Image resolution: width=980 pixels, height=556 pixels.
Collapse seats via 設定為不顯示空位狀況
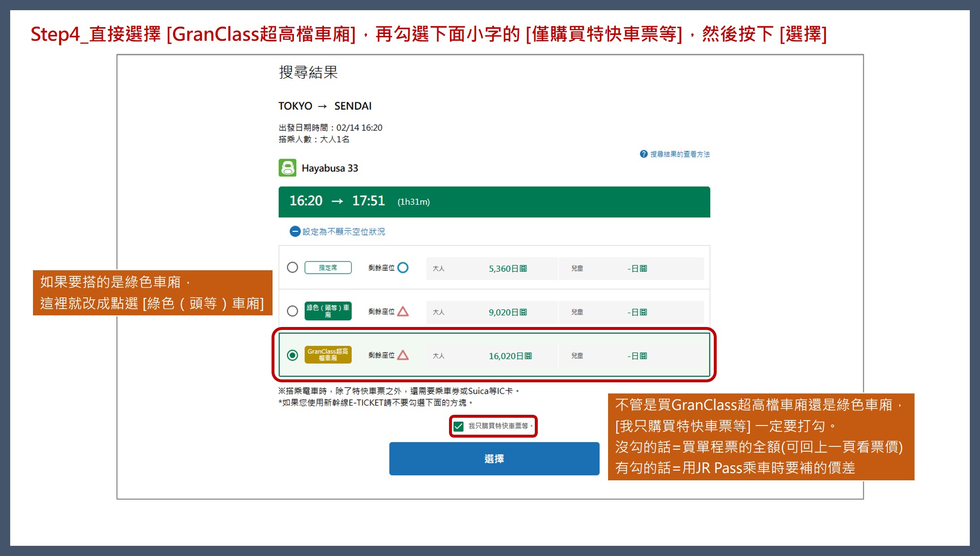pyautogui.click(x=343, y=231)
